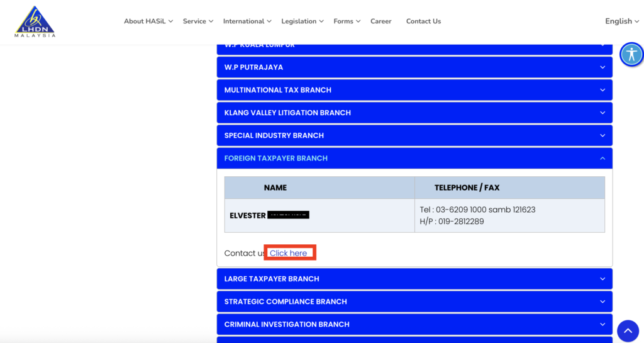Screen dimensions: 644x343
Task: Open the Legislation navigation menu
Action: point(302,21)
